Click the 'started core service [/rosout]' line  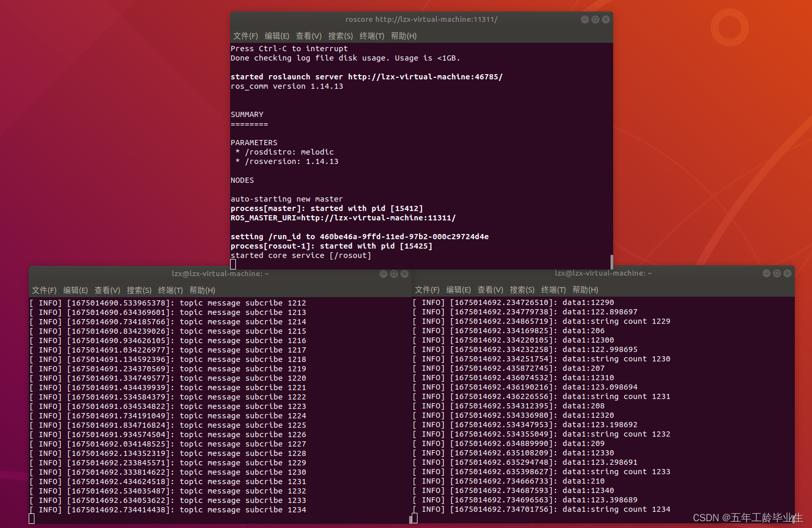(x=301, y=255)
